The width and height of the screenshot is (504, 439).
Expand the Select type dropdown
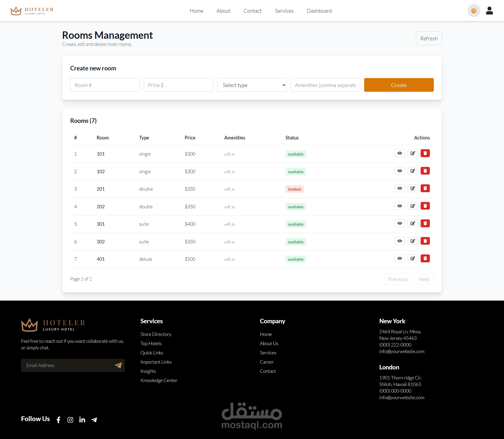point(252,85)
